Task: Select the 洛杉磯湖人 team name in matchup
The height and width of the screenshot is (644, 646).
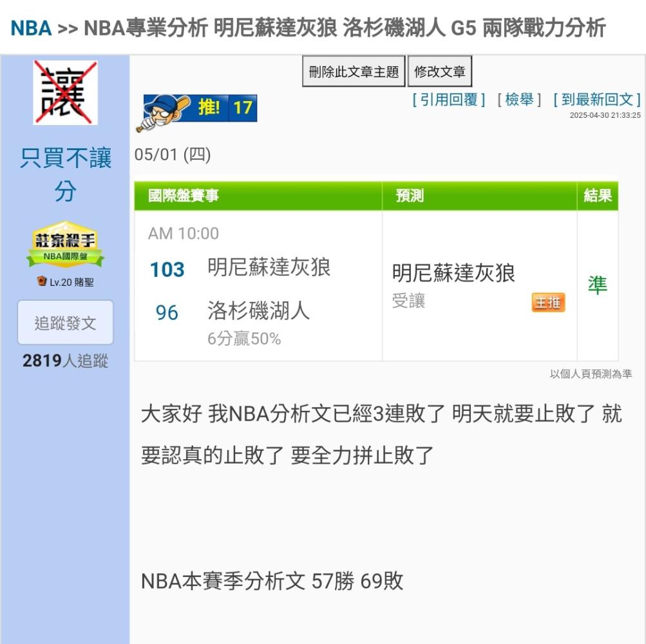Action: (258, 310)
